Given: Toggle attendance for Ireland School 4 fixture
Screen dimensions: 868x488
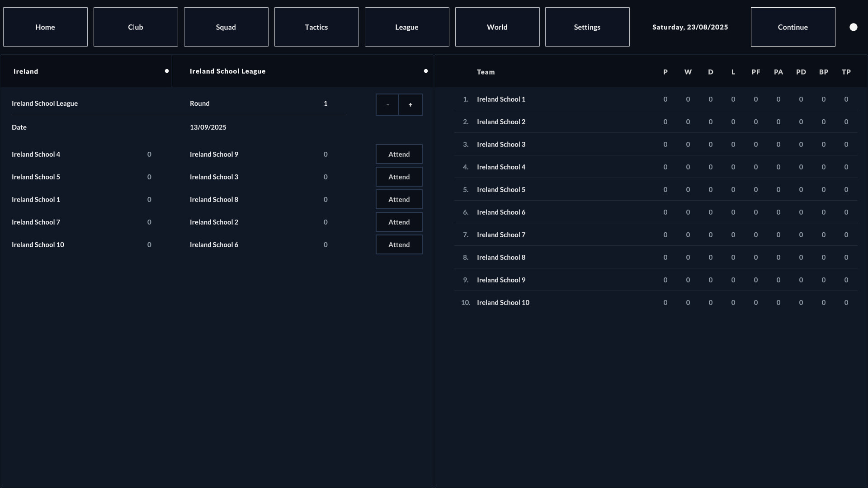Looking at the screenshot, I should click(x=398, y=154).
